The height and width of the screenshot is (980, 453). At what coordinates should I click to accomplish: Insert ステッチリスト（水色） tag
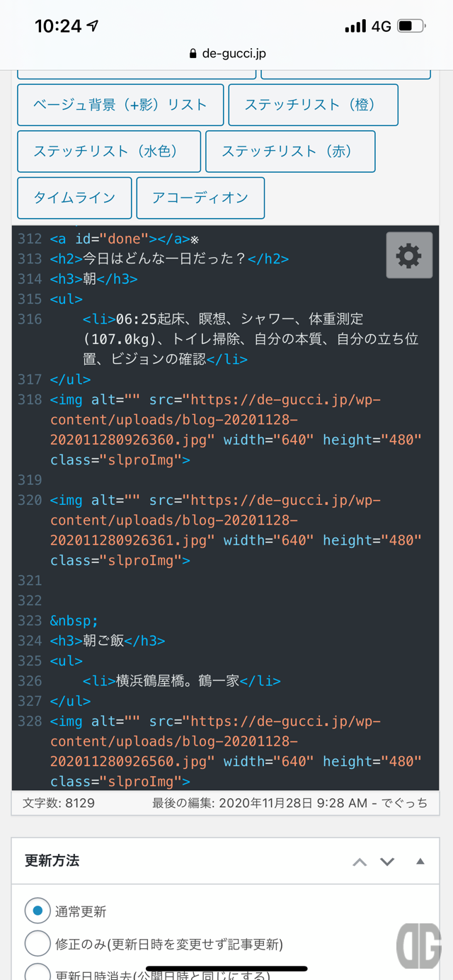pos(109,152)
